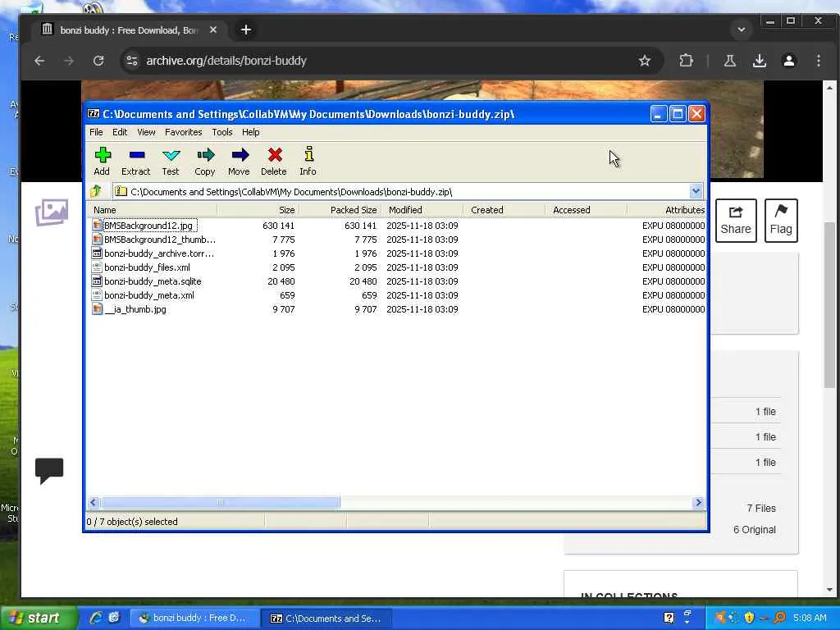
Task: Open the Favorites menu
Action: point(183,132)
